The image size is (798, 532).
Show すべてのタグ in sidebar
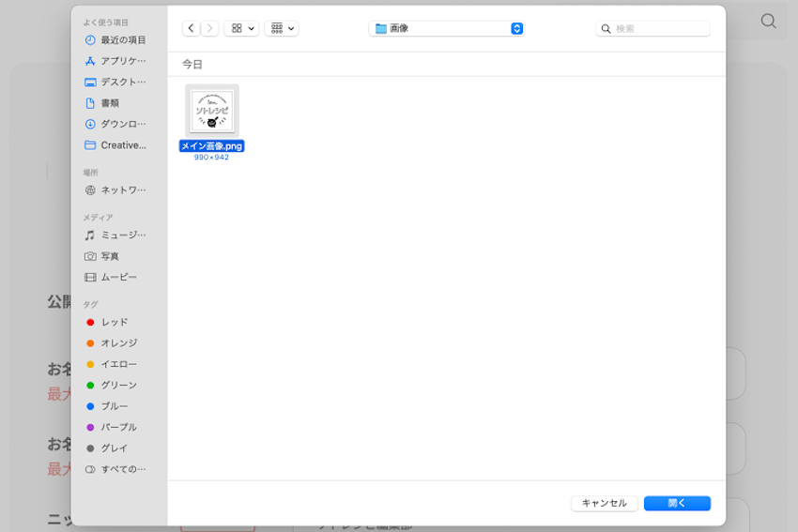coord(115,469)
